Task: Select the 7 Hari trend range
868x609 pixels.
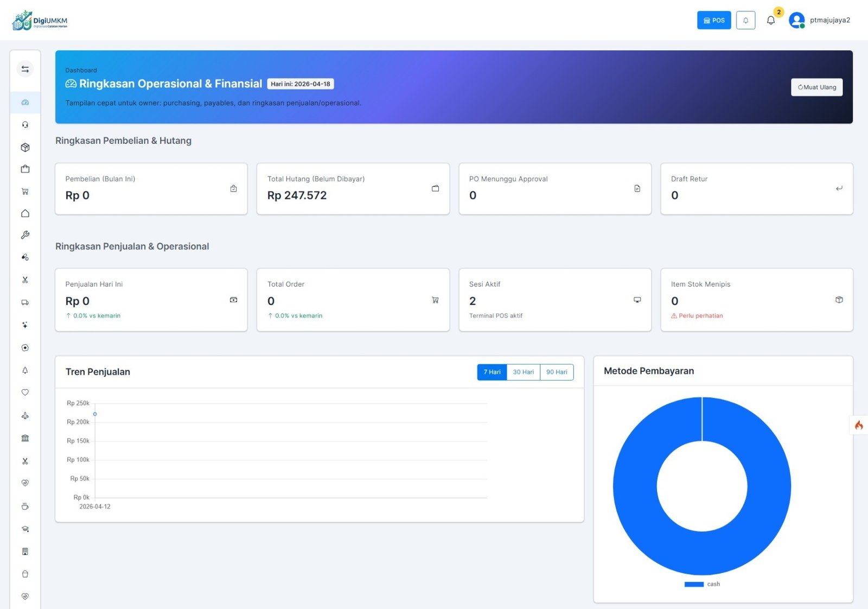Action: point(492,372)
